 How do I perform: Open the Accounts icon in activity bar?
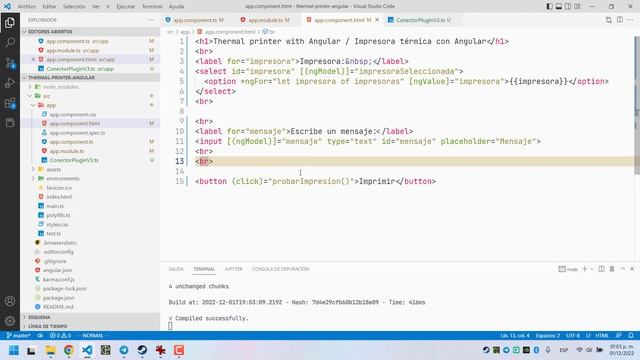point(10,301)
